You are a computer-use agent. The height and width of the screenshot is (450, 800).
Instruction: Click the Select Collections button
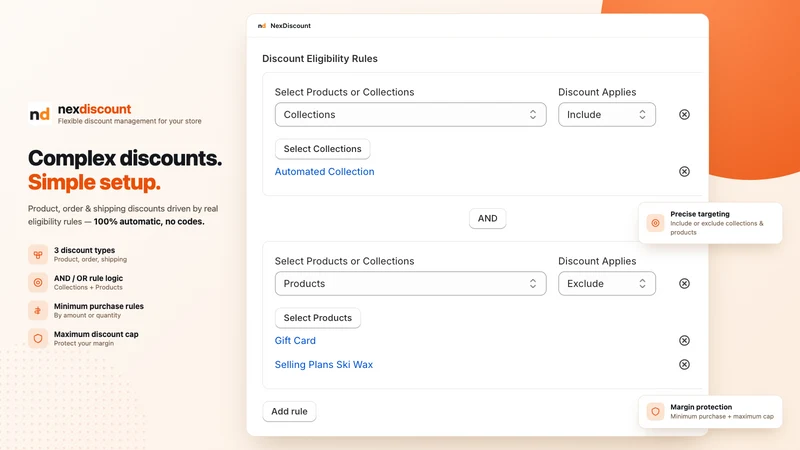(x=322, y=149)
